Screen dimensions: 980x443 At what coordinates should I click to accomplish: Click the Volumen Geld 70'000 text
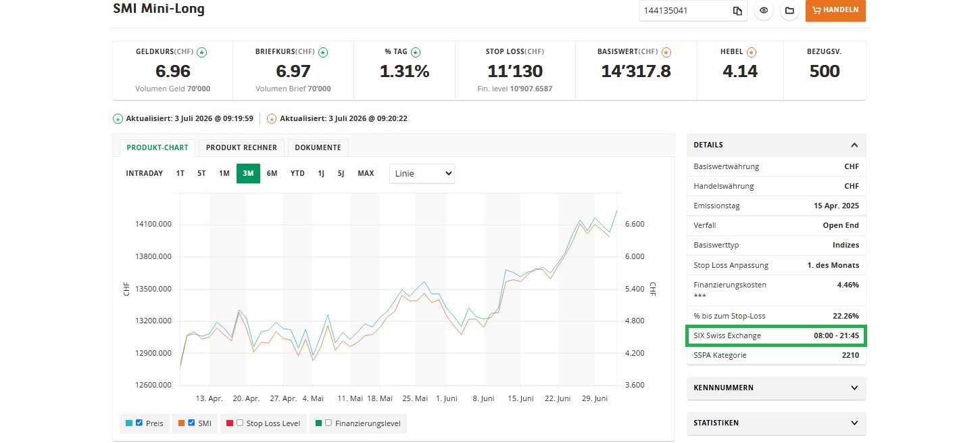tap(172, 89)
